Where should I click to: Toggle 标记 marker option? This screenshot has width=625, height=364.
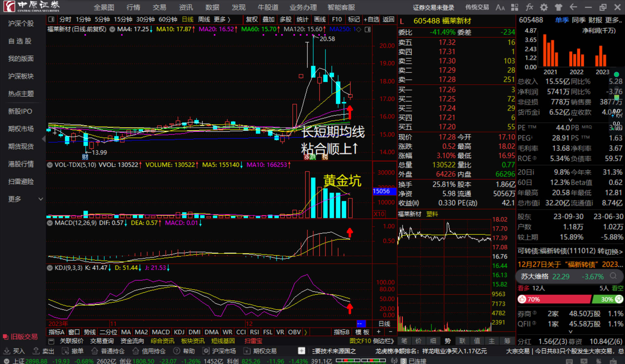354,20
